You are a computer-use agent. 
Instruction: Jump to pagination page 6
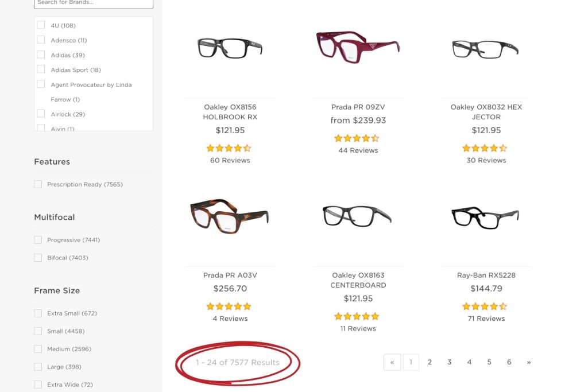(509, 362)
